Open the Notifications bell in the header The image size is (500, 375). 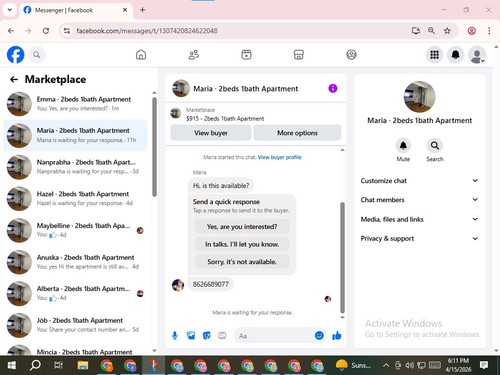point(455,55)
